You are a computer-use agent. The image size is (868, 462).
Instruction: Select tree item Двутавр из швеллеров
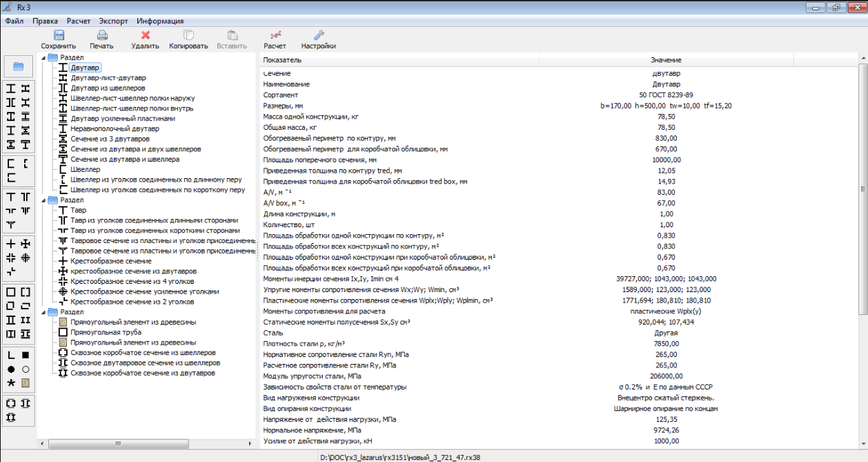point(108,88)
